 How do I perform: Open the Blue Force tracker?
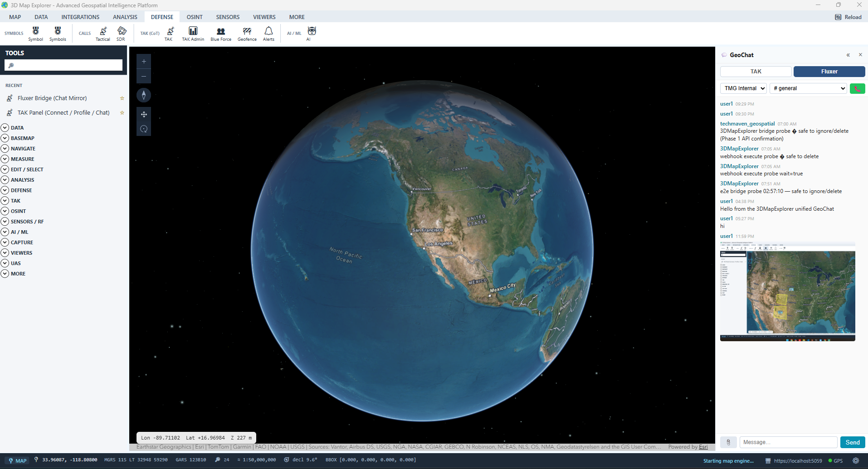pyautogui.click(x=221, y=34)
